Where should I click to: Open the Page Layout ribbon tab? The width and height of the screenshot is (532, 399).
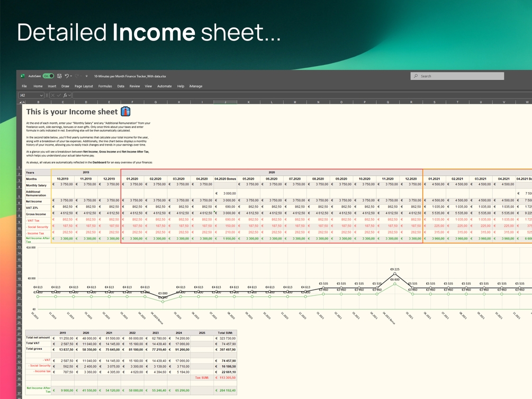click(x=84, y=86)
